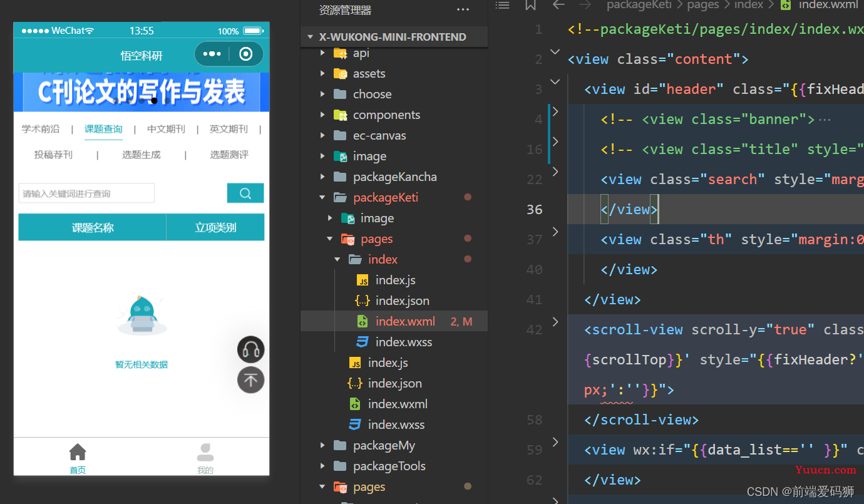Open the 选题测评 tab

click(x=229, y=155)
